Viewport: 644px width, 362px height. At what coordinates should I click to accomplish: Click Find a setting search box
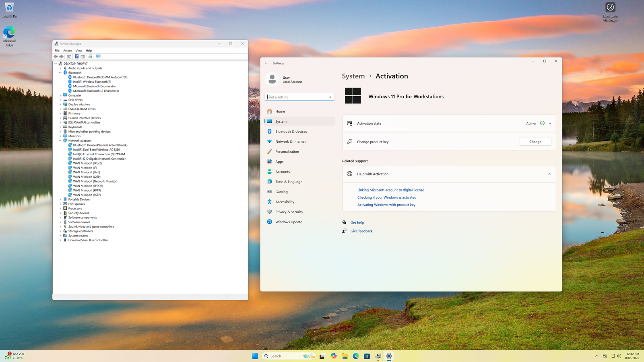(299, 97)
